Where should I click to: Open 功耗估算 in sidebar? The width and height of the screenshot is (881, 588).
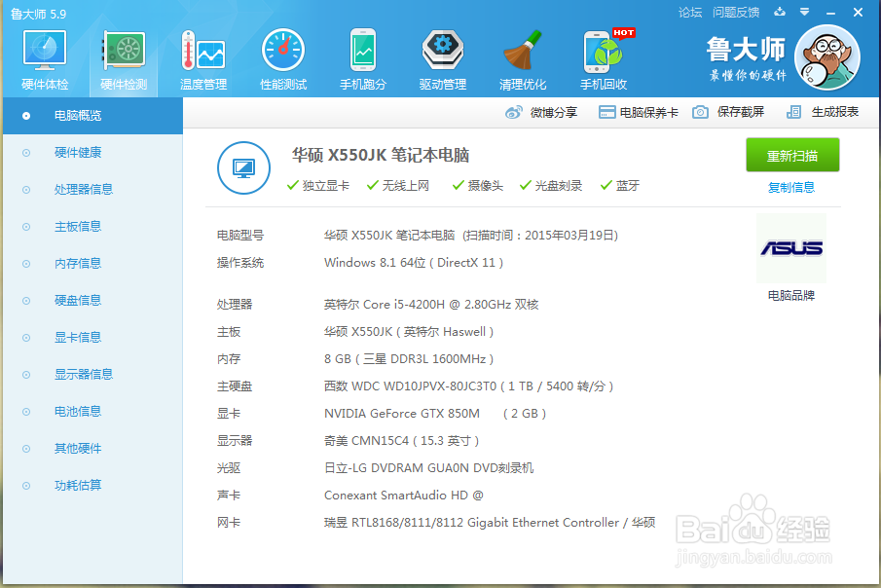(x=92, y=486)
